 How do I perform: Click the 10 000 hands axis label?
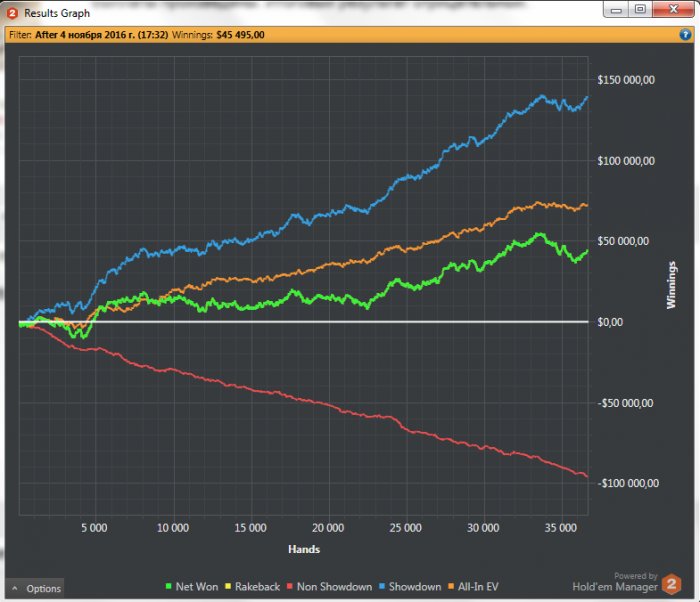[x=173, y=528]
